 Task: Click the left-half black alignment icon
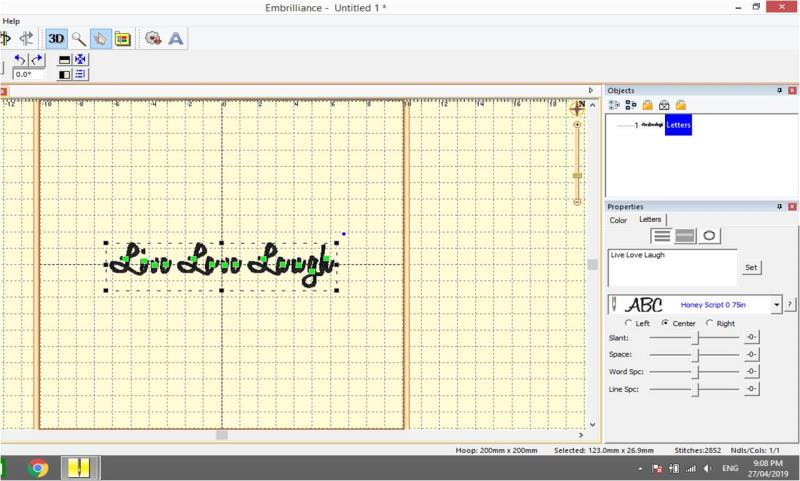point(65,74)
